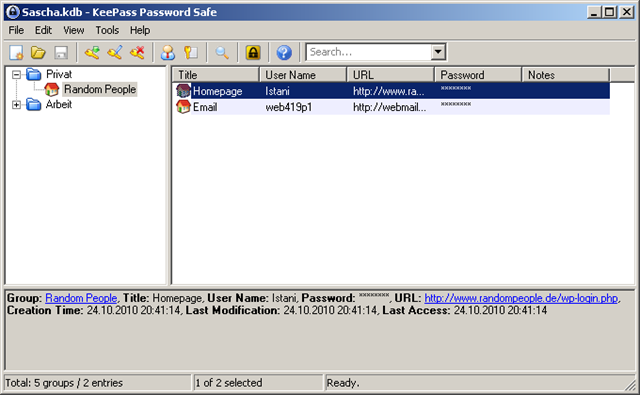This screenshot has width=640, height=395.
Task: Select the Privat group label
Action: coord(59,74)
